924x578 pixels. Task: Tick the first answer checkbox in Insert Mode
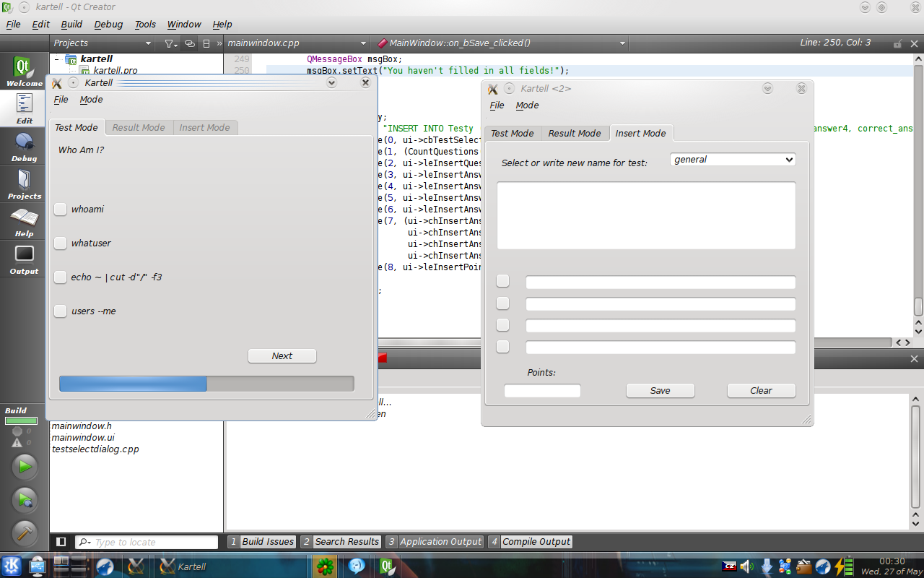(503, 282)
